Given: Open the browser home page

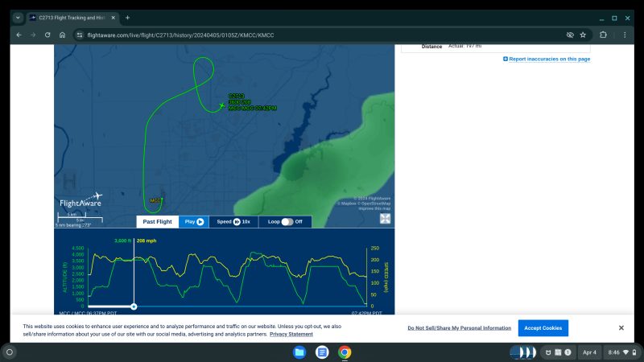Looking at the screenshot, I should coord(63,35).
